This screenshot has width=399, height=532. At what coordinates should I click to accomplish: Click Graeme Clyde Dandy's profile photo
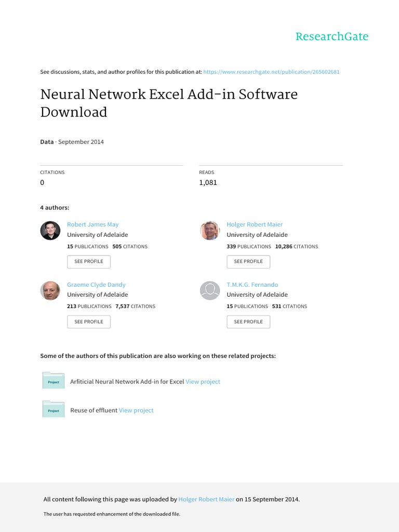(50, 290)
